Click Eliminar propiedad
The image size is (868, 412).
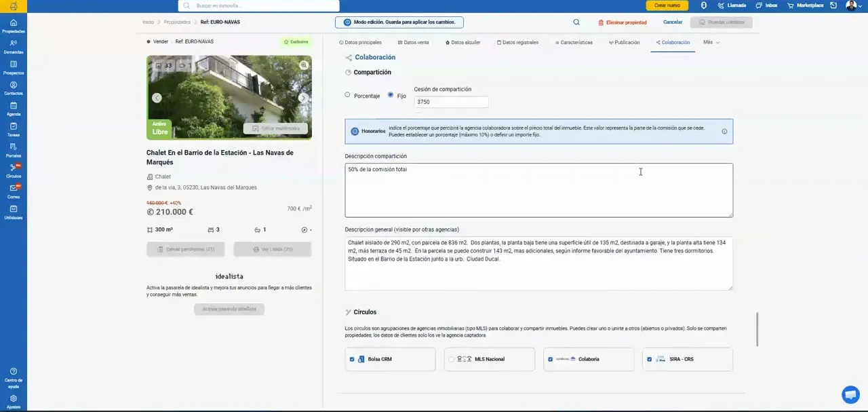623,22
